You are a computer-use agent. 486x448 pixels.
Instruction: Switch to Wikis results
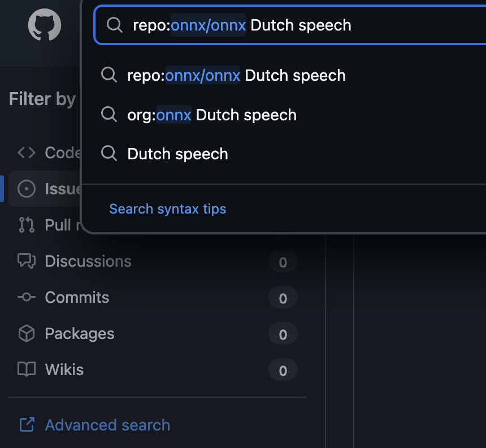pos(64,369)
